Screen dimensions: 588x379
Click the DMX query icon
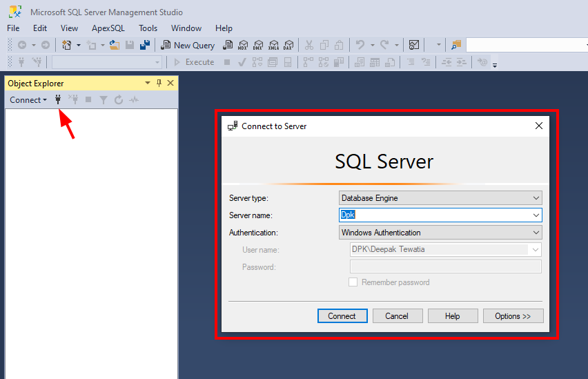coord(258,45)
